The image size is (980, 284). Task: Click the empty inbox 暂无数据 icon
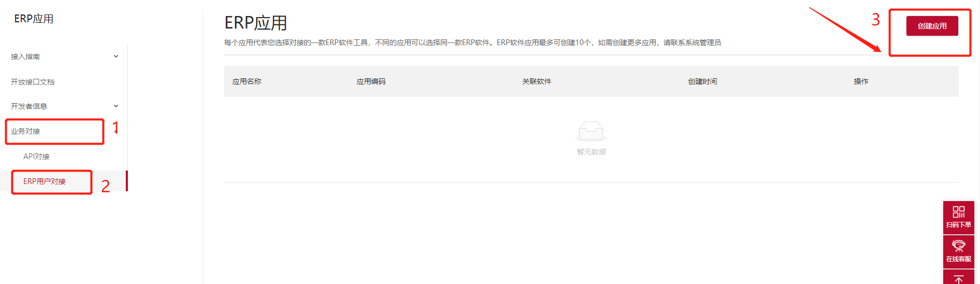591,131
